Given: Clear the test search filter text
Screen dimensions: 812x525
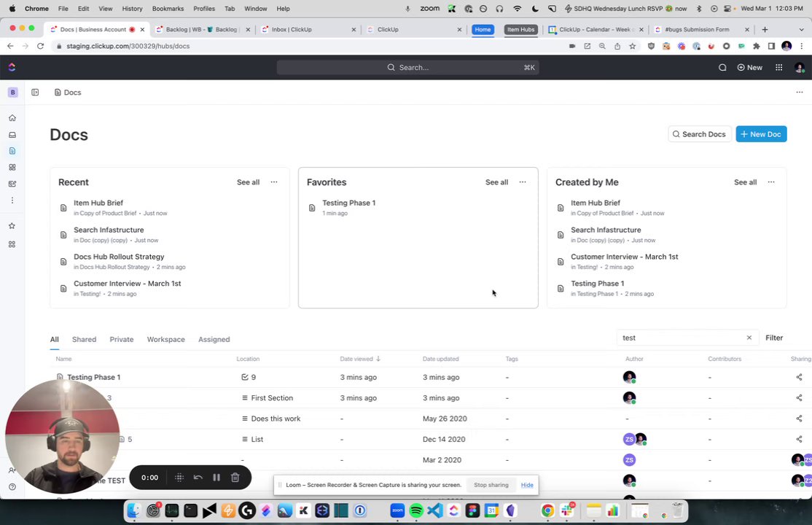Looking at the screenshot, I should (x=749, y=338).
